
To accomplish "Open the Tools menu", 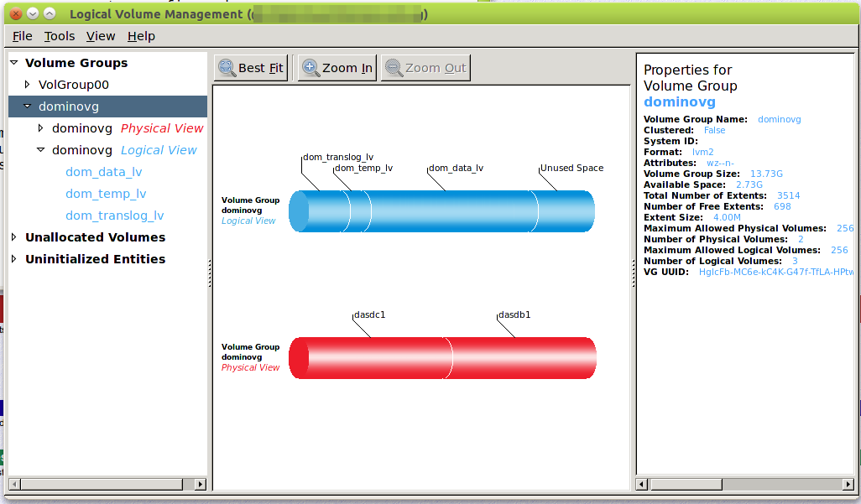I will (x=60, y=36).
